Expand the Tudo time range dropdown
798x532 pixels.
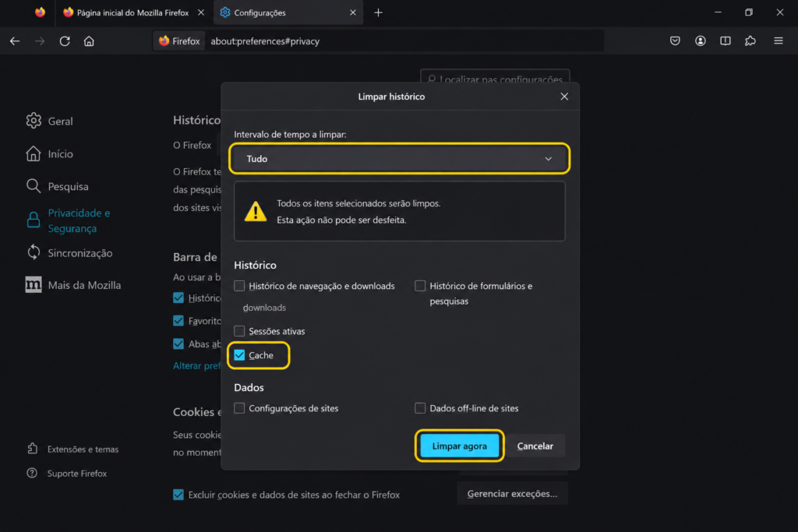click(x=400, y=159)
